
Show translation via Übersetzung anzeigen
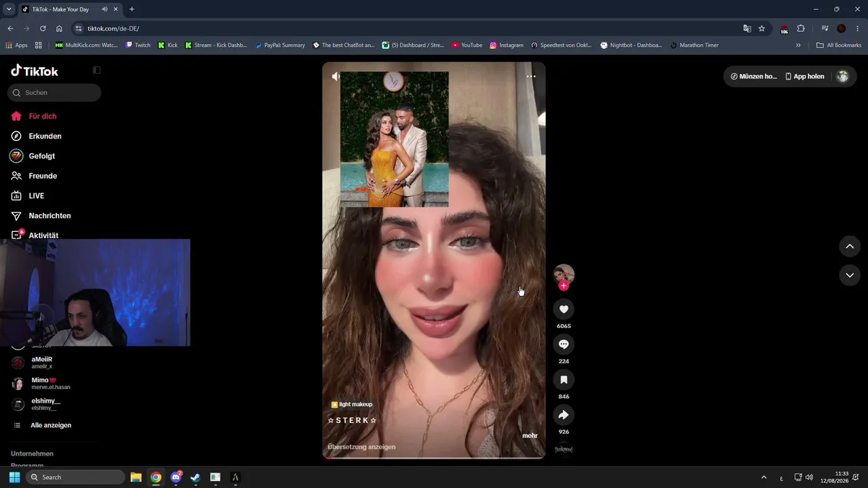point(361,447)
